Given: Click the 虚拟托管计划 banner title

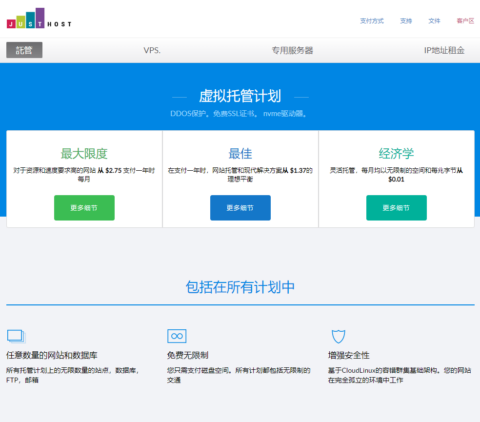Looking at the screenshot, I should click(x=240, y=96).
